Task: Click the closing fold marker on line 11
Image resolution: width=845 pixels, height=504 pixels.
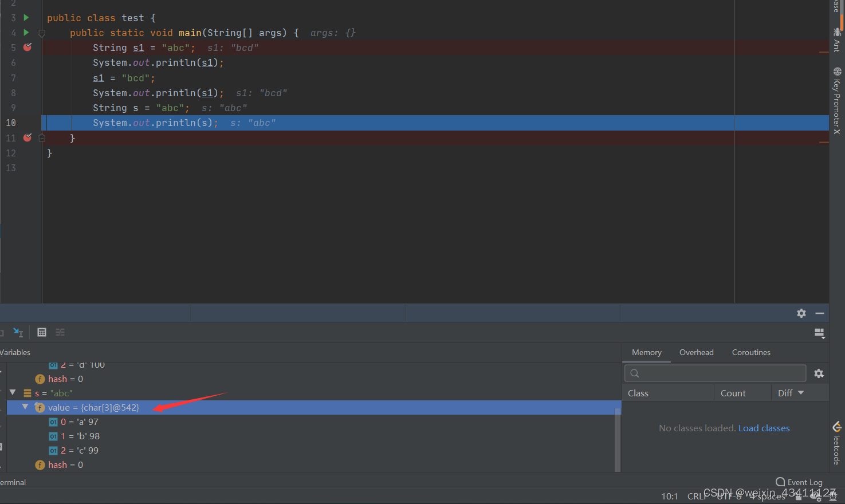Action: point(42,138)
